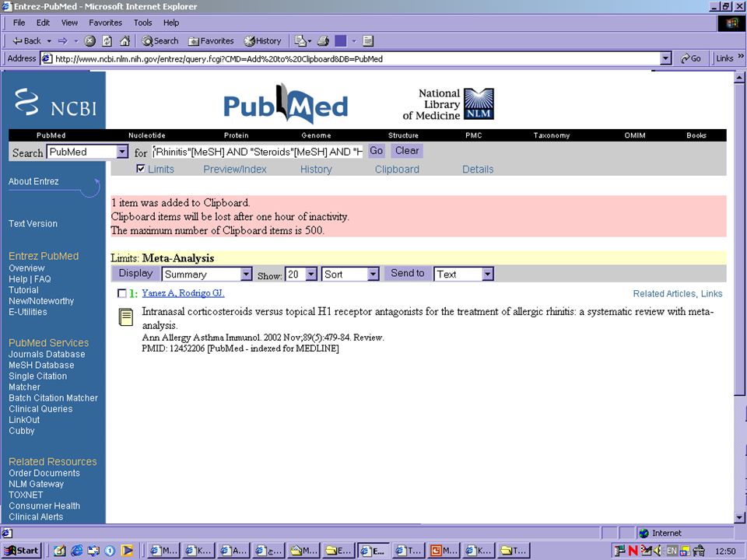Print the current page
The height and width of the screenshot is (560, 747).
323,41
